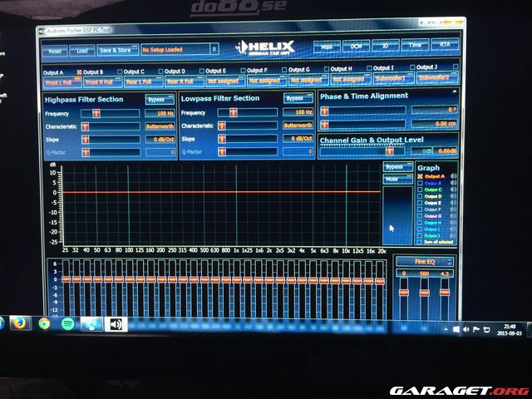Click the Save & Store button
This screenshot has height=399, width=532.
click(x=115, y=50)
